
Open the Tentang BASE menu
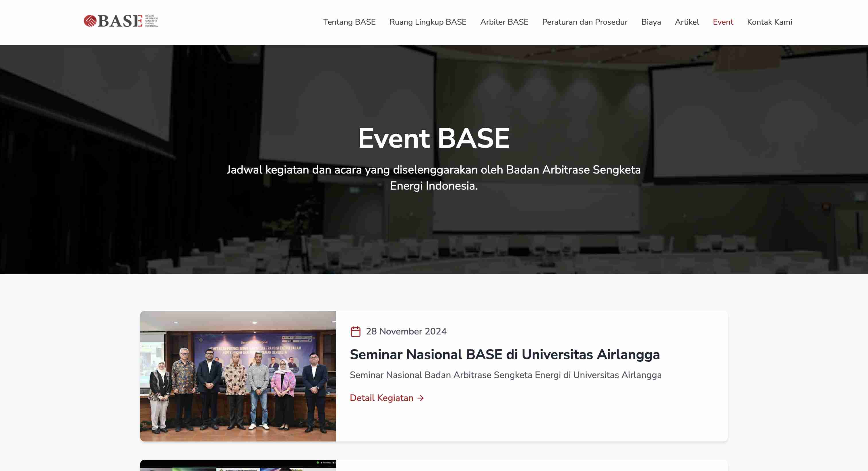pyautogui.click(x=349, y=22)
